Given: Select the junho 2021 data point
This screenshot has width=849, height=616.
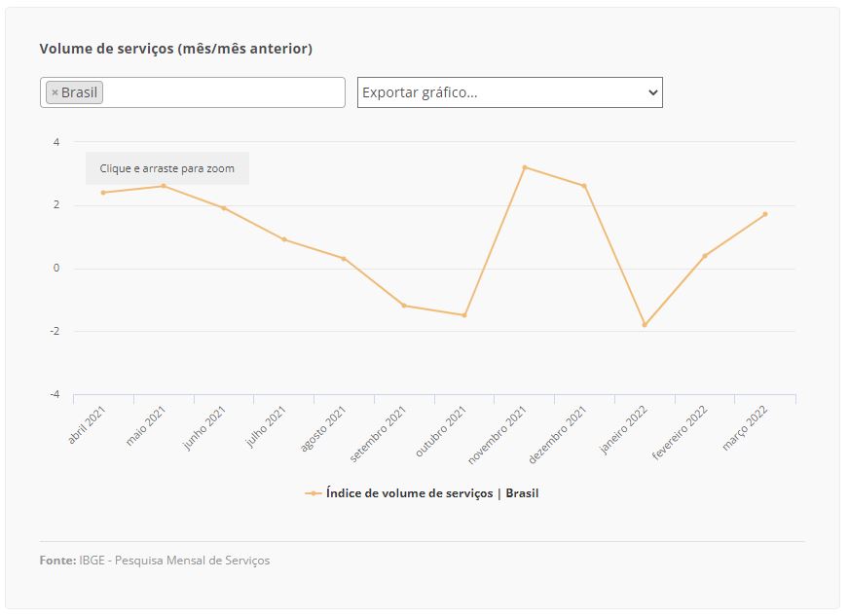Looking at the screenshot, I should click(224, 208).
